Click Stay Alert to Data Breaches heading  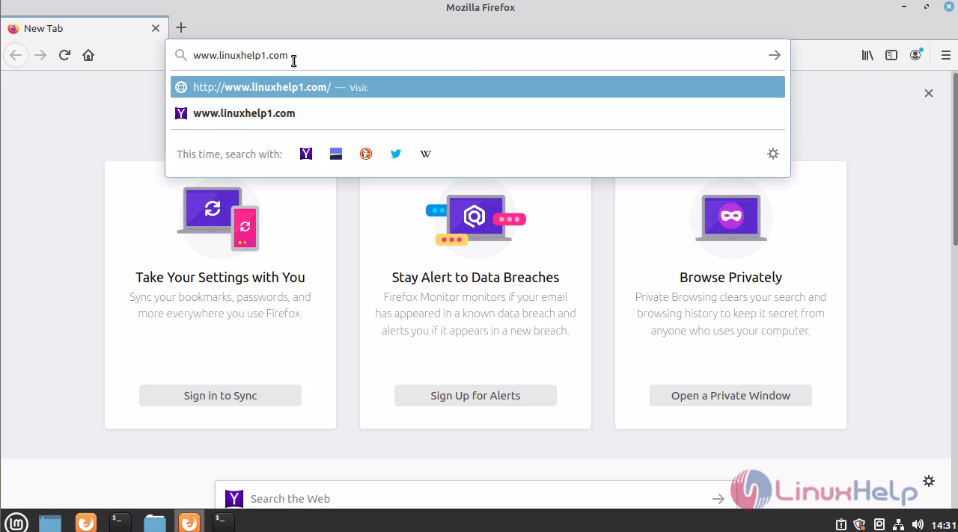coord(475,277)
